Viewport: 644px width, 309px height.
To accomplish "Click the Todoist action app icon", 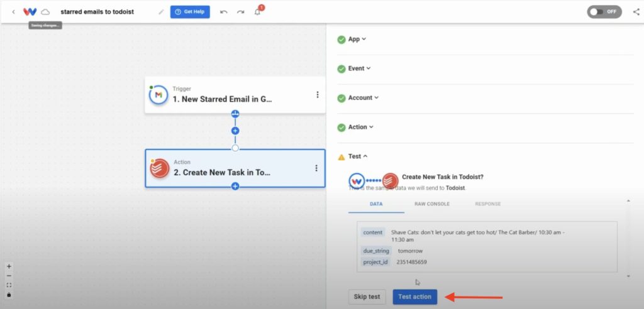I will [x=160, y=168].
